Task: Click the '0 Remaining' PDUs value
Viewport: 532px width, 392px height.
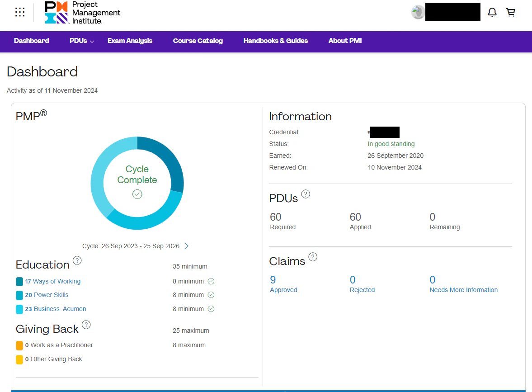Action: click(x=444, y=221)
